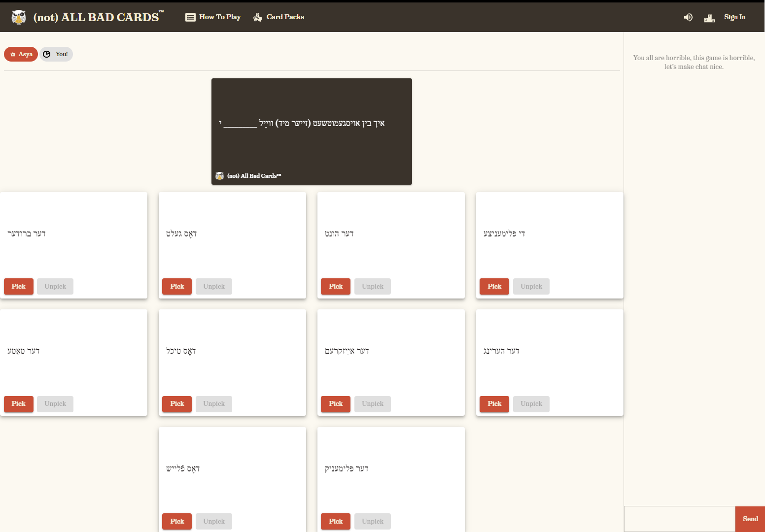
Task: Focus the chat message input field
Action: 680,519
